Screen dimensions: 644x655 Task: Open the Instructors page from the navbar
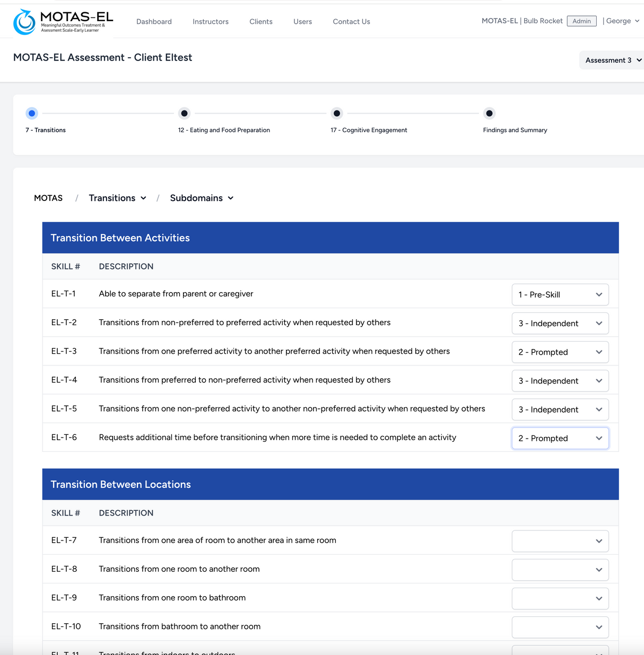[210, 22]
